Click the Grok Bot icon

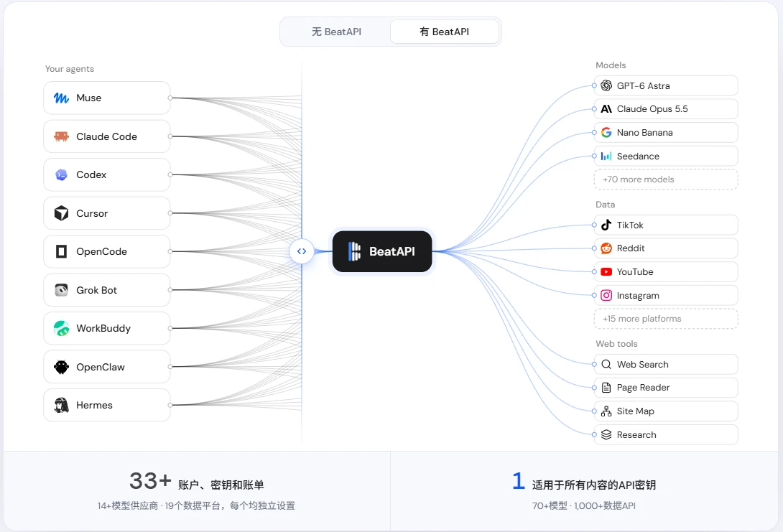tap(62, 290)
